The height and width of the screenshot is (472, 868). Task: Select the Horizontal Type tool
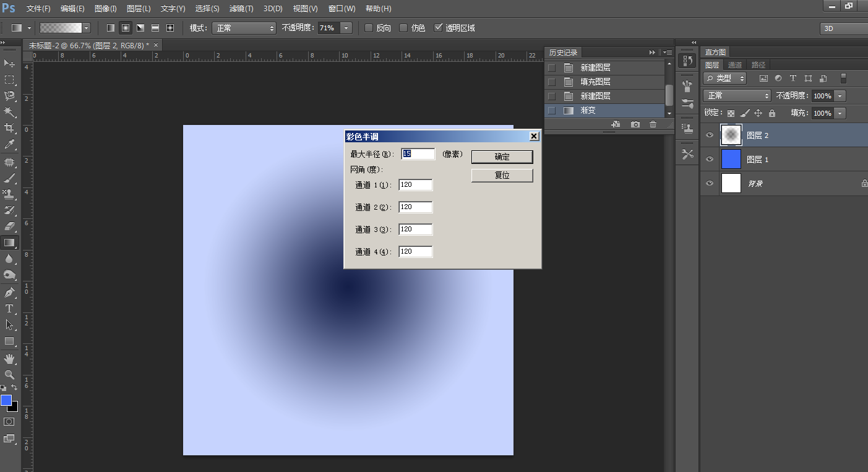(x=9, y=309)
